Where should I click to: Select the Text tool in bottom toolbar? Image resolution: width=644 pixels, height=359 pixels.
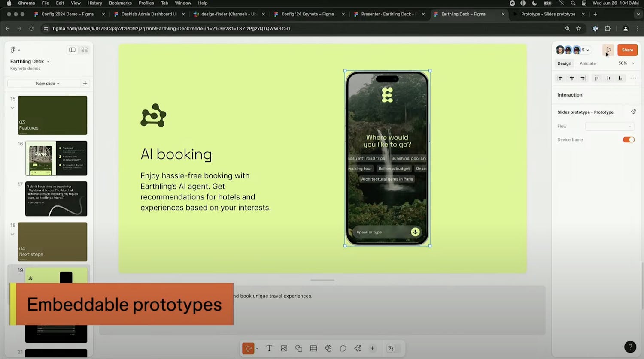click(269, 348)
